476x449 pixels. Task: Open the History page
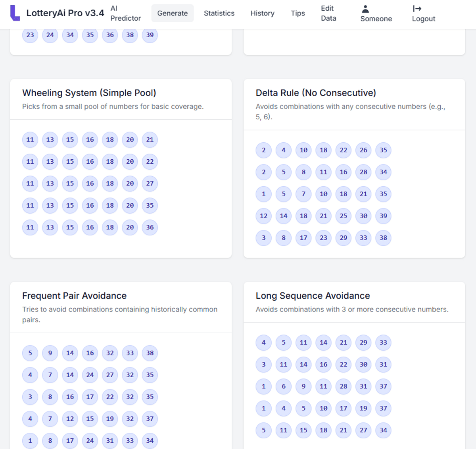262,13
